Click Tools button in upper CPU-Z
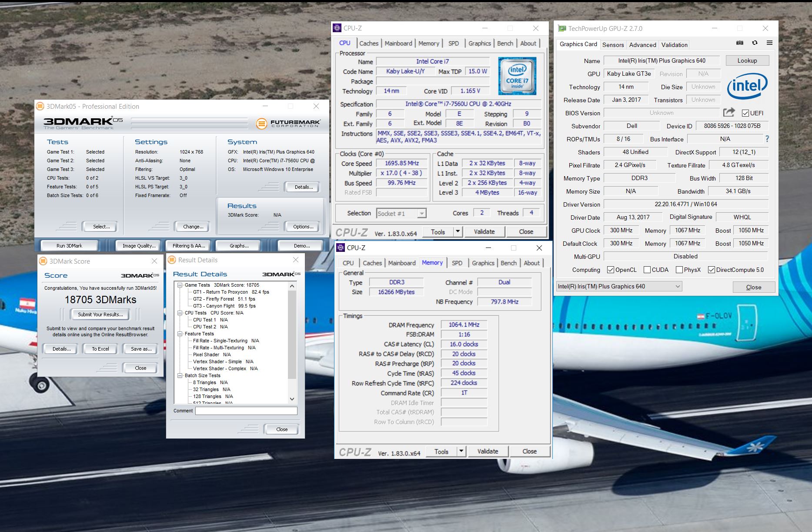 point(438,231)
